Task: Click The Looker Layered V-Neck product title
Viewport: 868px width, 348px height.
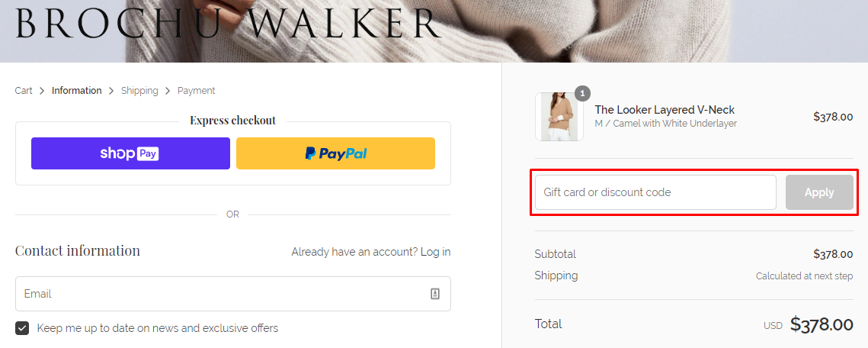Action: click(665, 110)
